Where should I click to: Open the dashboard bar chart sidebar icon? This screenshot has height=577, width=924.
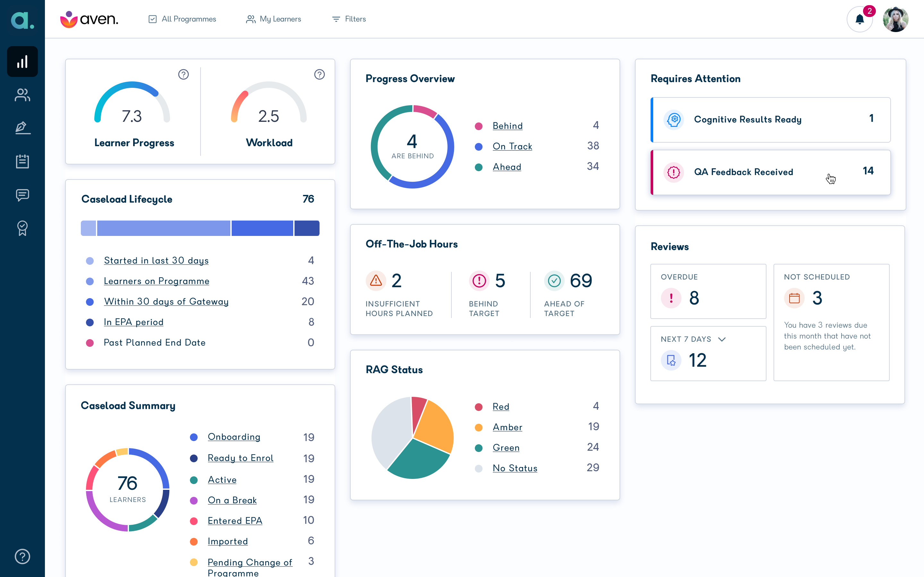(22, 62)
